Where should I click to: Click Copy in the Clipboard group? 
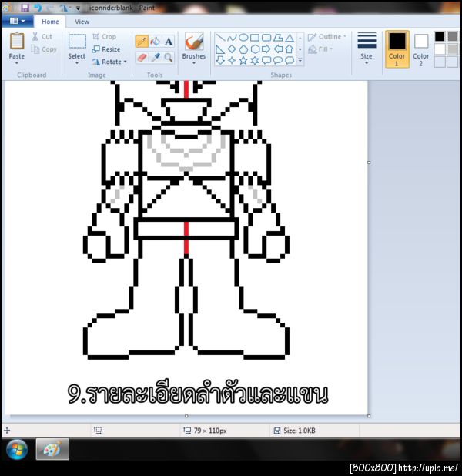45,49
